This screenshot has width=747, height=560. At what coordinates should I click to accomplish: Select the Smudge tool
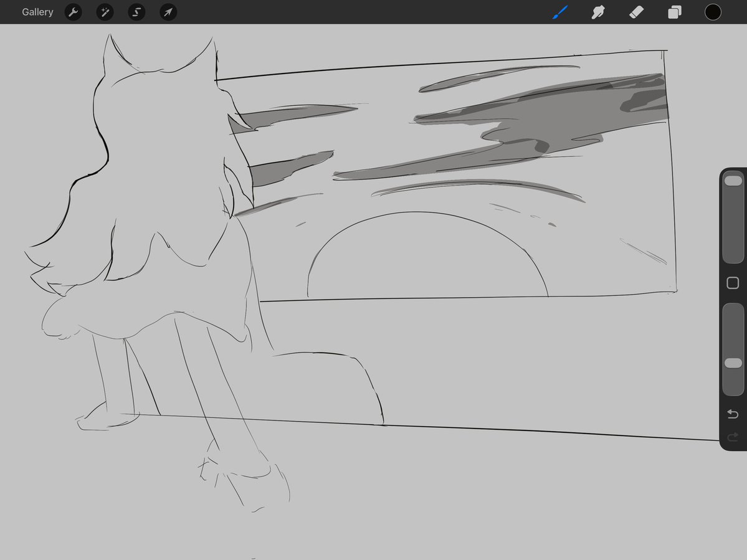click(598, 12)
